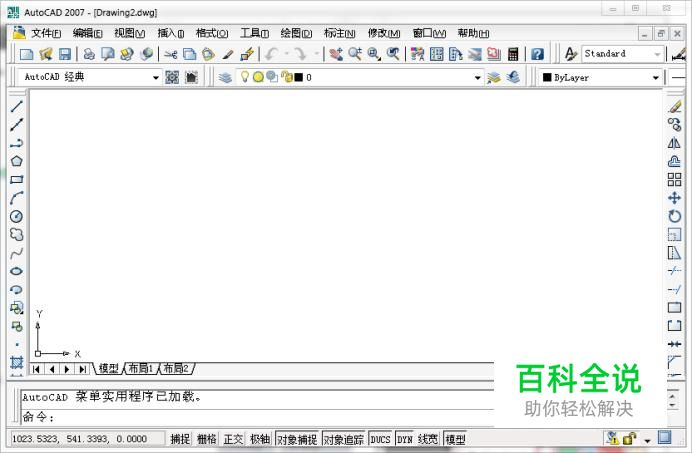Select the Rotate tool

pyautogui.click(x=674, y=216)
